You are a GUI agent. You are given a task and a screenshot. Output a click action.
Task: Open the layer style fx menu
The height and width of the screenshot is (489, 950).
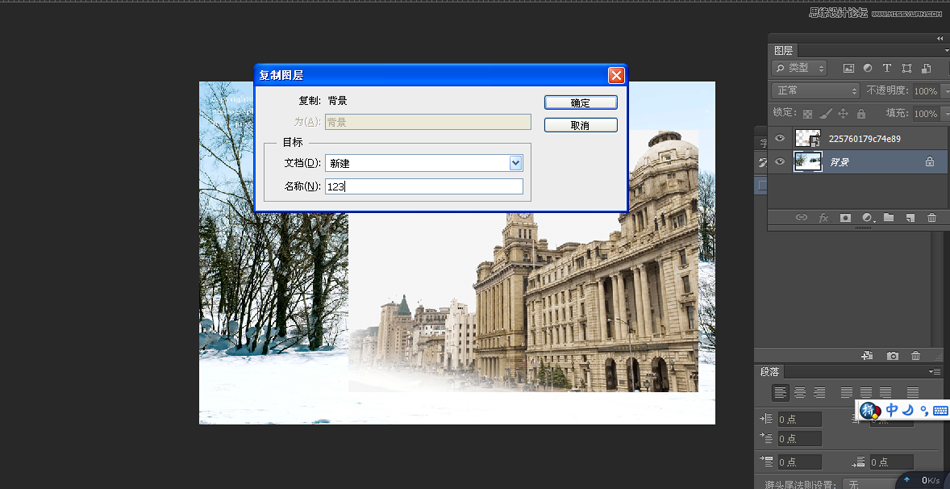pyautogui.click(x=824, y=217)
